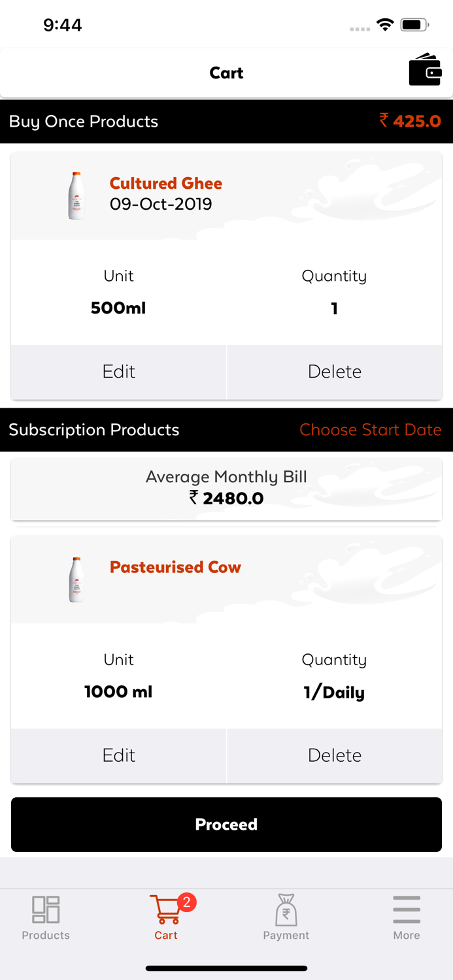Image resolution: width=453 pixels, height=980 pixels.
Task: Tap the cart badge showing 2
Action: (186, 902)
